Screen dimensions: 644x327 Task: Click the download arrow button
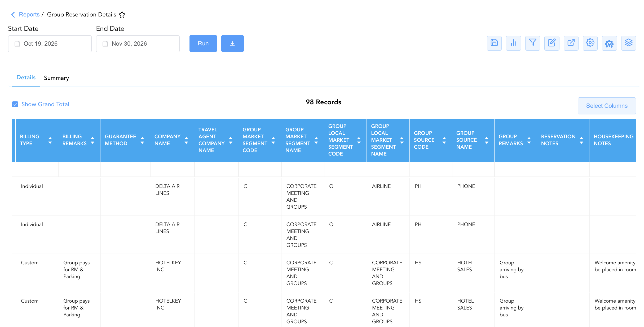point(232,44)
